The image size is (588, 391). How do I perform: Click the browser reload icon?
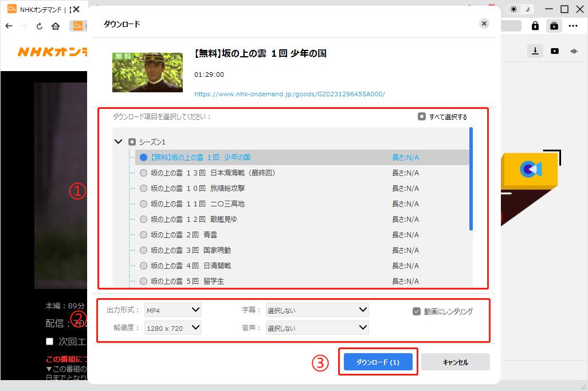click(x=40, y=26)
